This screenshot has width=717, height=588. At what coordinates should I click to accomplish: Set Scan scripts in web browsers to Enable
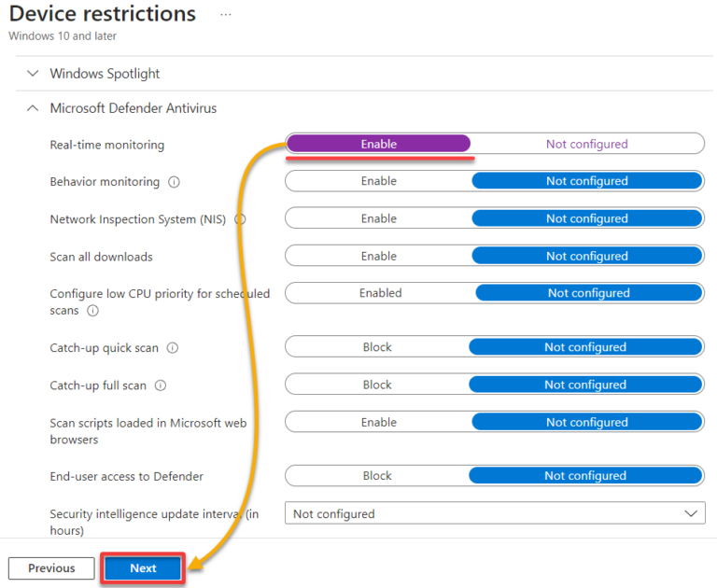coord(379,422)
